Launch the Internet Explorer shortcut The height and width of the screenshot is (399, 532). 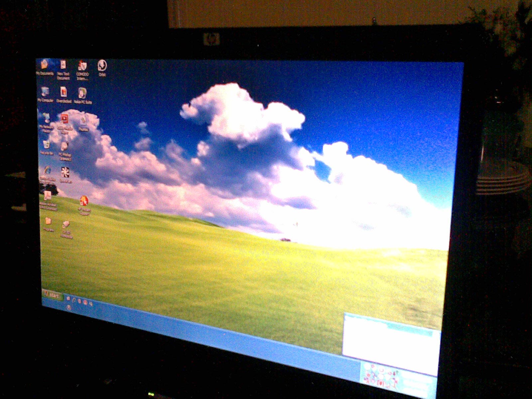(x=48, y=175)
